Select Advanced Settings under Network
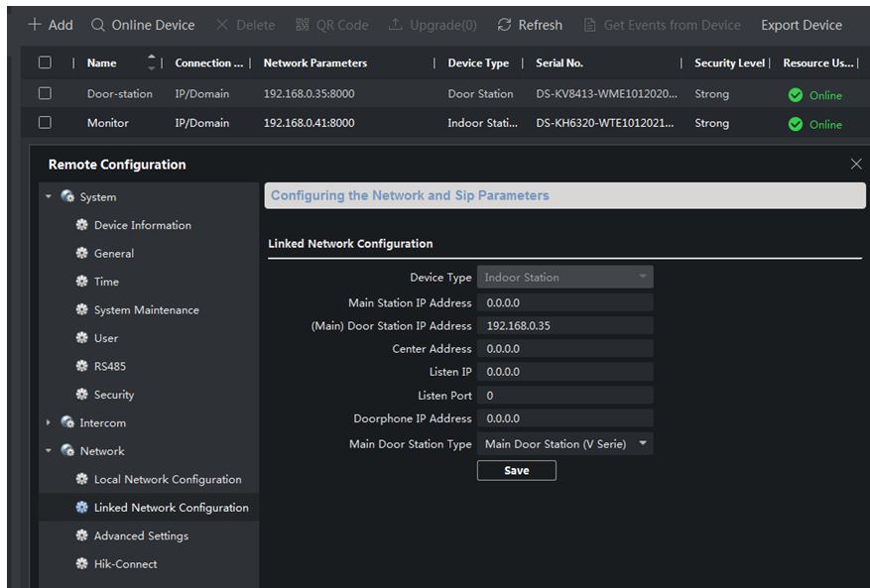This screenshot has width=870, height=588. [140, 536]
